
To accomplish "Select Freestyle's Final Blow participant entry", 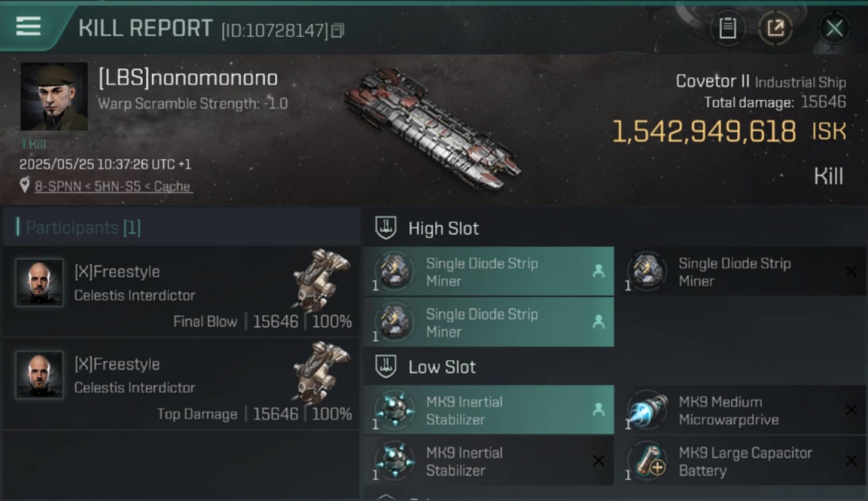I will click(x=181, y=292).
